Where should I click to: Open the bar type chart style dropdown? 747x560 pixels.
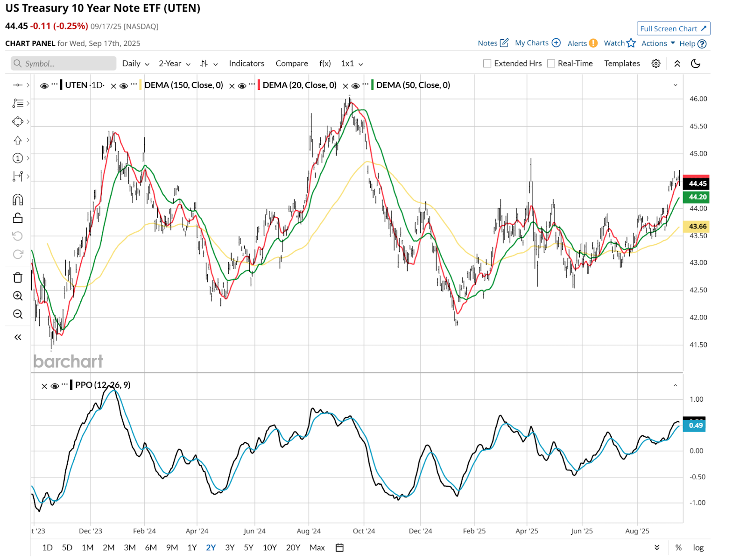(209, 64)
